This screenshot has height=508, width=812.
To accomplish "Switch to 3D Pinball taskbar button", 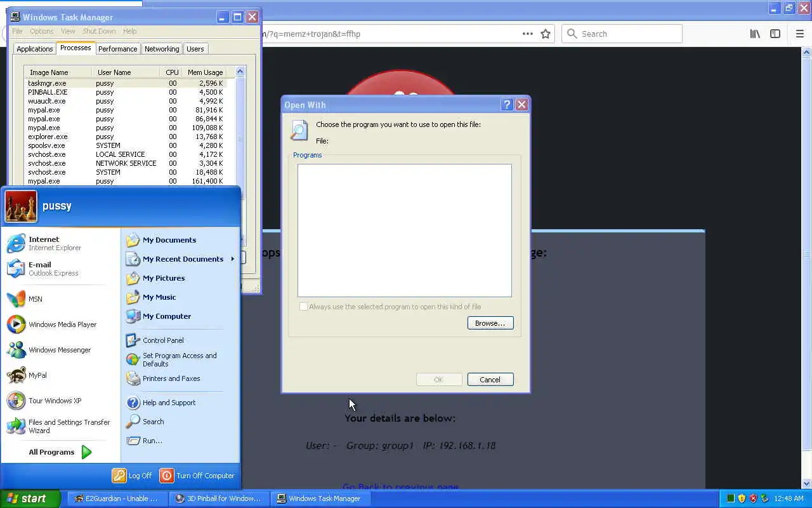I will point(219,498).
